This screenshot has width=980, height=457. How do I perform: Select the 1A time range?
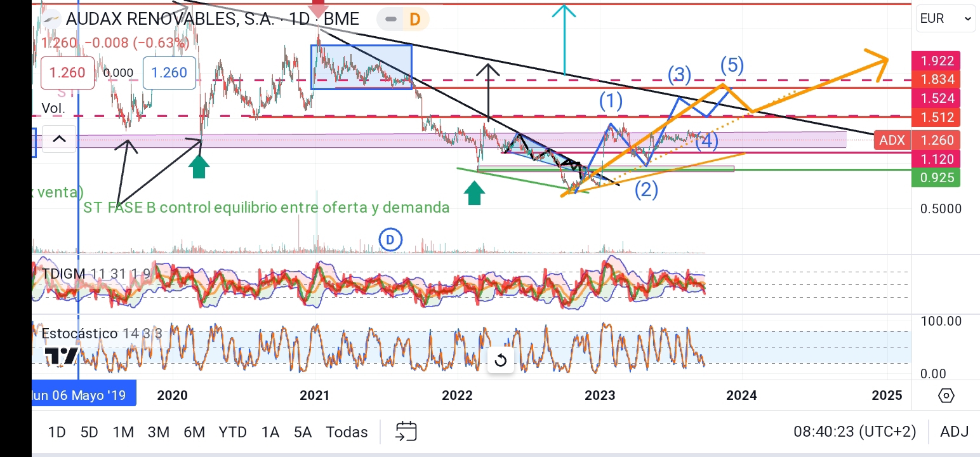270,432
